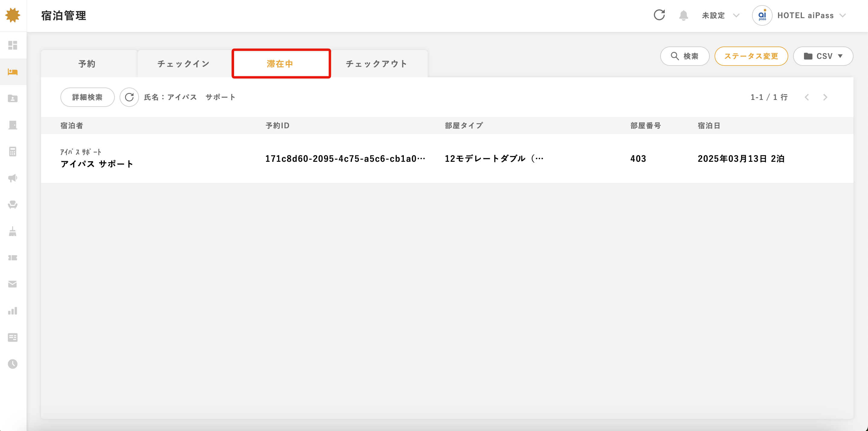Open the clock history sidebar icon
The image size is (868, 431).
pyautogui.click(x=13, y=364)
